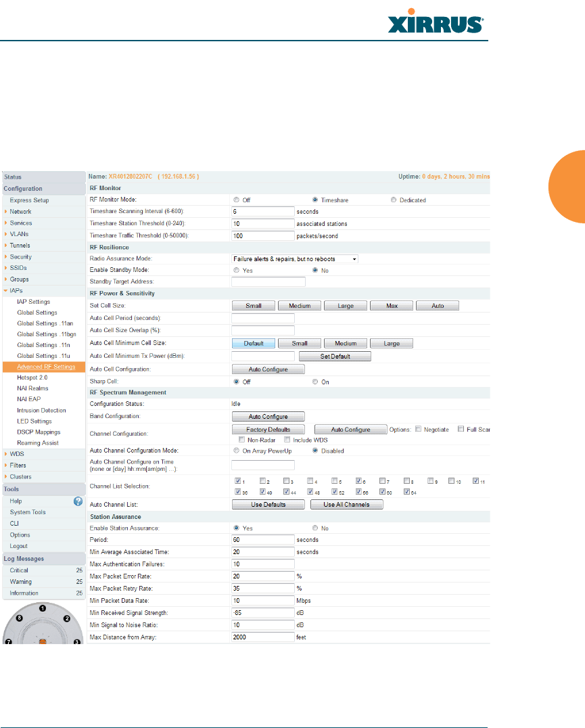Viewport: 585px width, 728px height.
Task: Open the CLI tool
Action: [14, 523]
